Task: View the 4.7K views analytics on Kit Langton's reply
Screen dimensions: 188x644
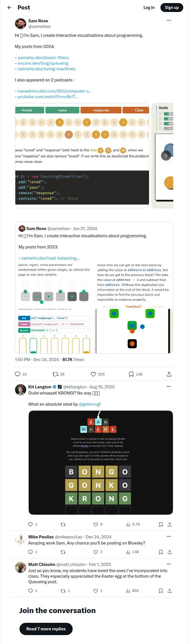Action: tap(133, 524)
